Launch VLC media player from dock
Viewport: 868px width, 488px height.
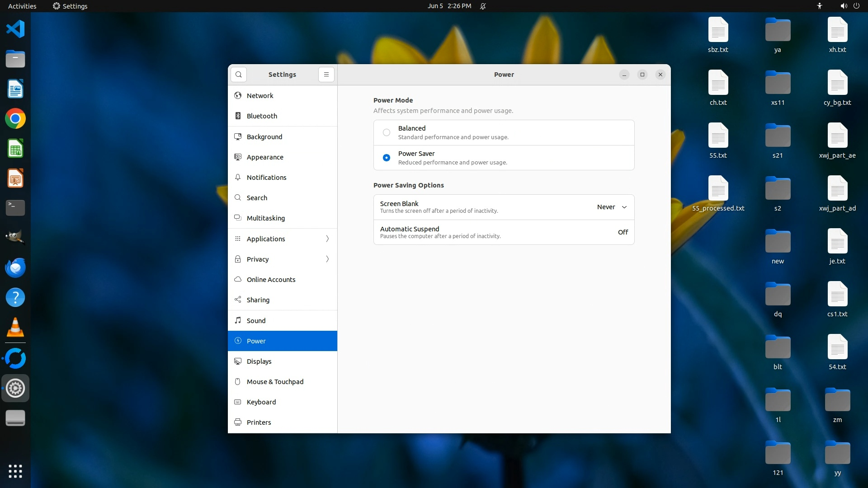click(15, 327)
